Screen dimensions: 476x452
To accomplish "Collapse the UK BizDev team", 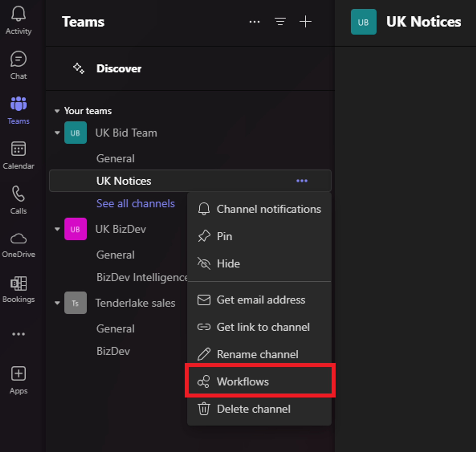I will tap(57, 229).
